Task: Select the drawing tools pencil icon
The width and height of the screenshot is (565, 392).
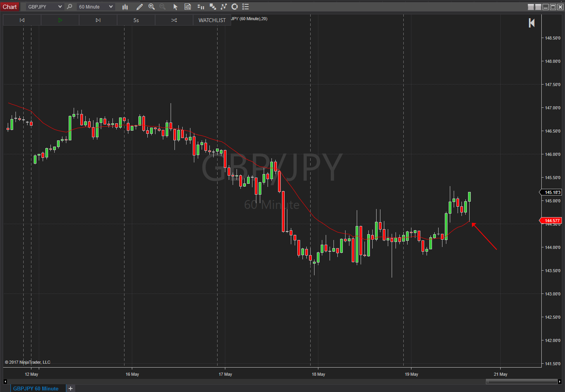Action: click(140, 7)
